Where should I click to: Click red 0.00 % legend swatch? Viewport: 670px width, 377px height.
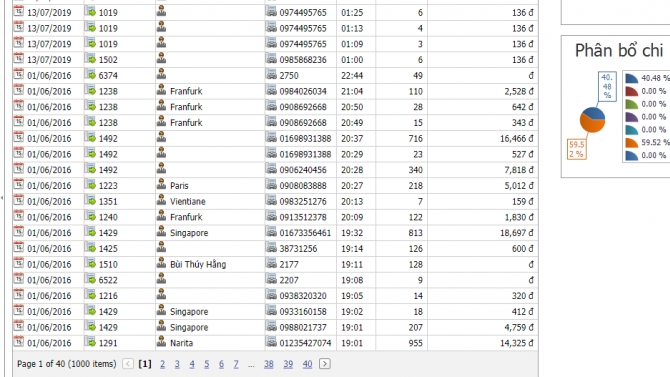tap(632, 91)
